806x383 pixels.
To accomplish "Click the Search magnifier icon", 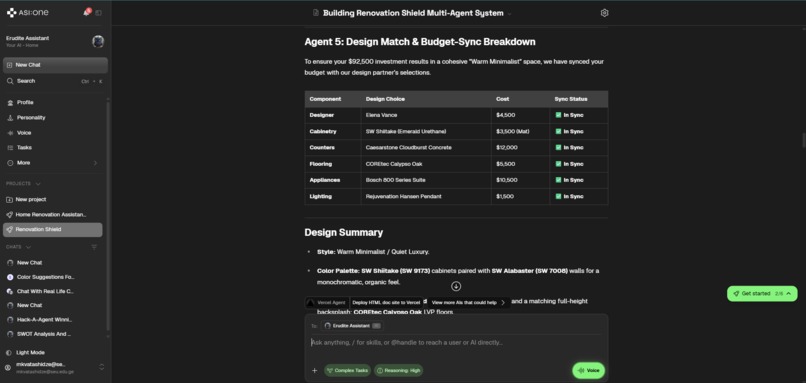I will pyautogui.click(x=10, y=81).
